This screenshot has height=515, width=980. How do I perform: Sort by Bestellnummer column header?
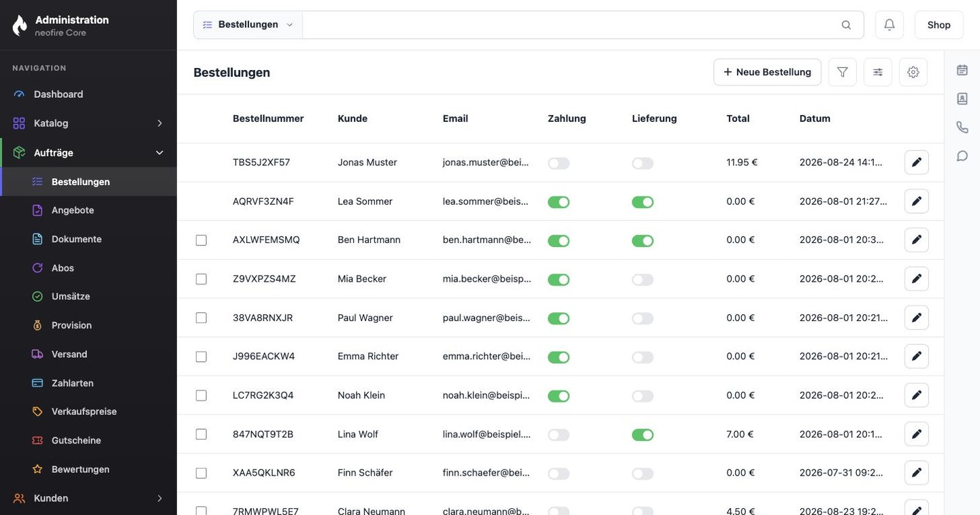[x=268, y=118]
